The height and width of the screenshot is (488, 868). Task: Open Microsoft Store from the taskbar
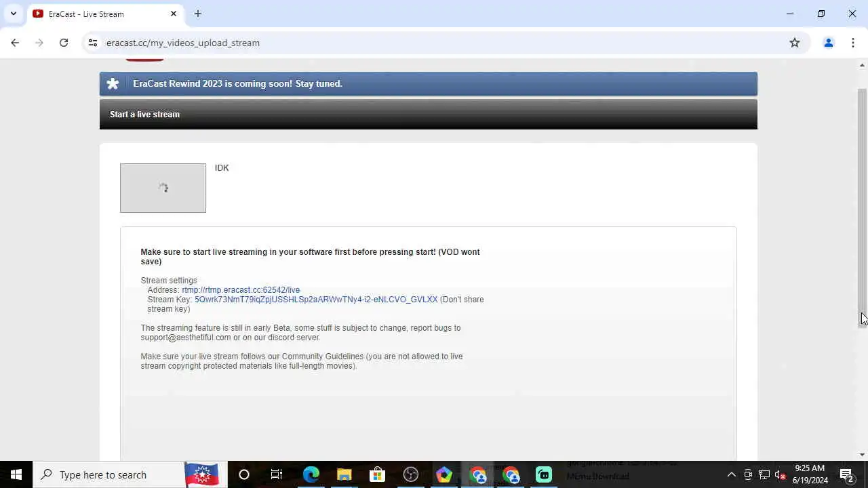pyautogui.click(x=377, y=474)
